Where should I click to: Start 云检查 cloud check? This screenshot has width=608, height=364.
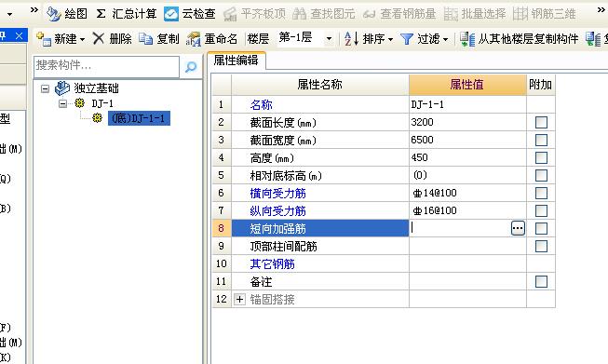click(190, 14)
